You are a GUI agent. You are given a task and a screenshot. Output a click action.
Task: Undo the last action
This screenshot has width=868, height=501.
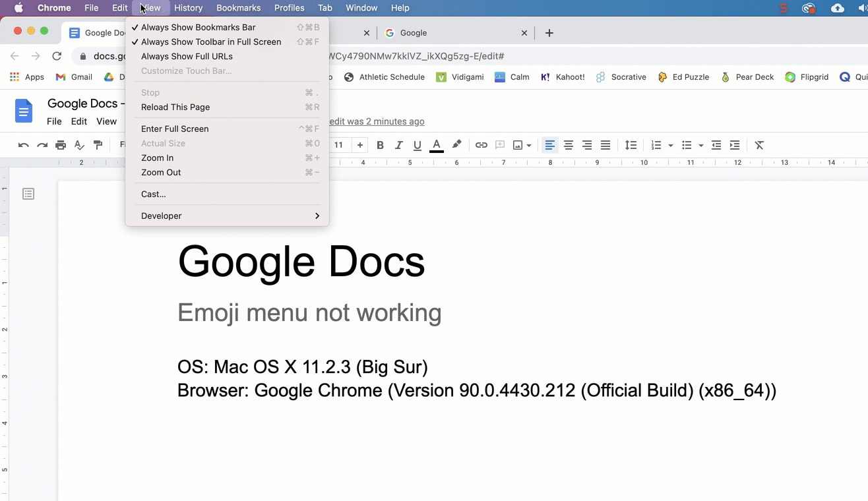(23, 145)
